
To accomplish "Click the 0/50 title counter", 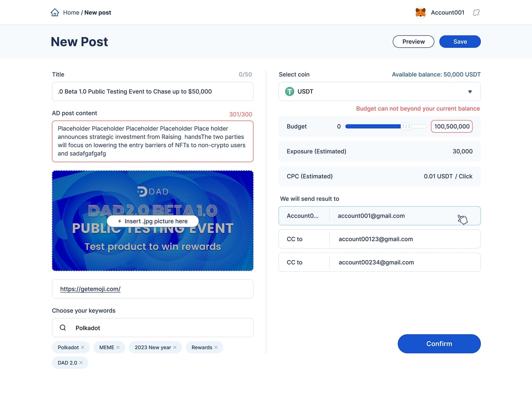I will 245,74.
